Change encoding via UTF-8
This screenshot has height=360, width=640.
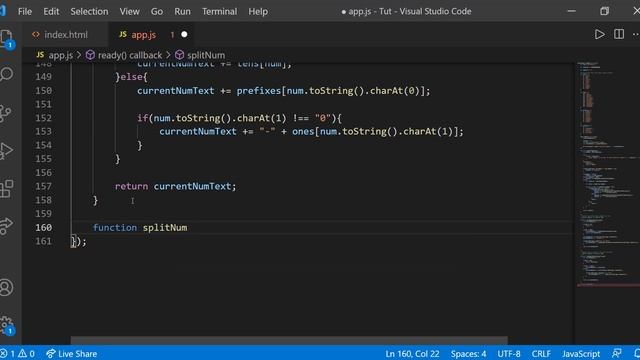click(509, 353)
